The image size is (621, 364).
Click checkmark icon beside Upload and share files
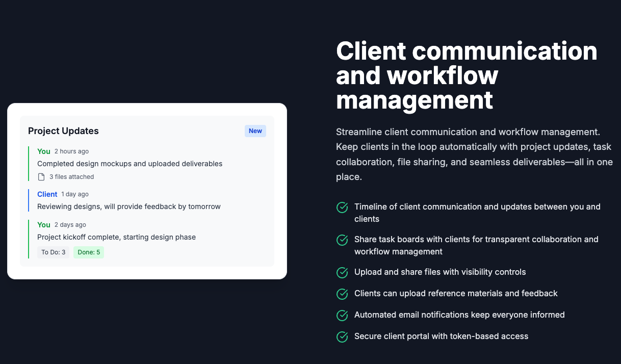pyautogui.click(x=342, y=273)
